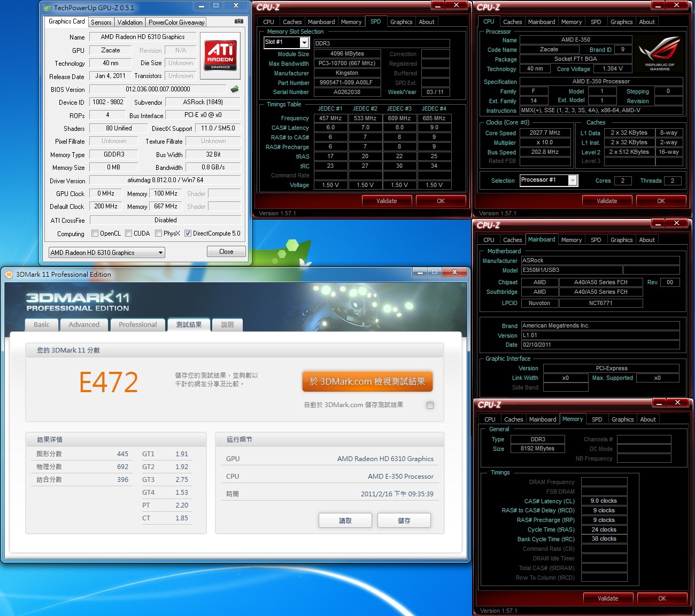695x616 pixels.
Task: Open the CPU tab in Memory CPU-Z window
Action: (490, 419)
